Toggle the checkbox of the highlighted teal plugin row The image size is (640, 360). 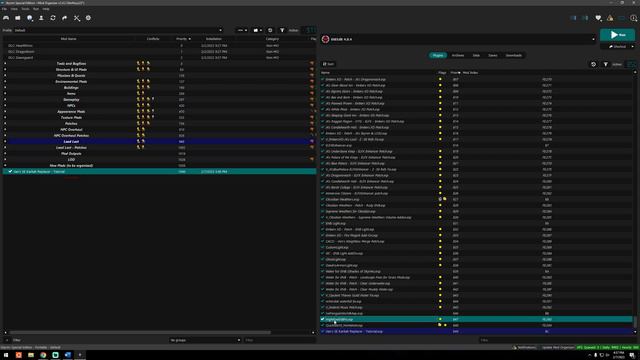coord(322,319)
